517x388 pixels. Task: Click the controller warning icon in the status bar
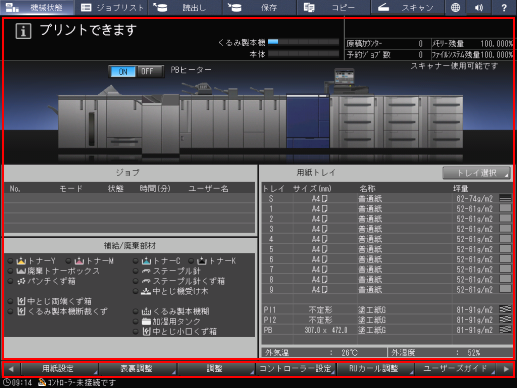pyautogui.click(x=42, y=382)
